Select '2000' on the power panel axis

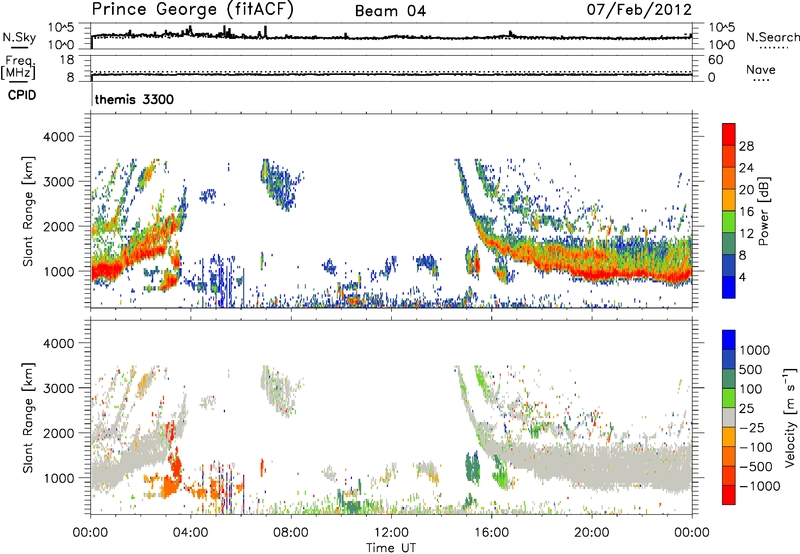pos(58,226)
